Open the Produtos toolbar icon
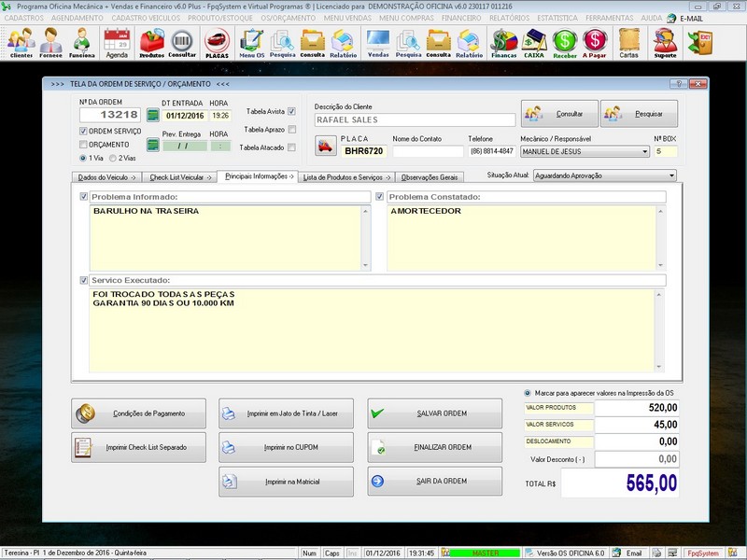747x560 pixels. pos(151,43)
